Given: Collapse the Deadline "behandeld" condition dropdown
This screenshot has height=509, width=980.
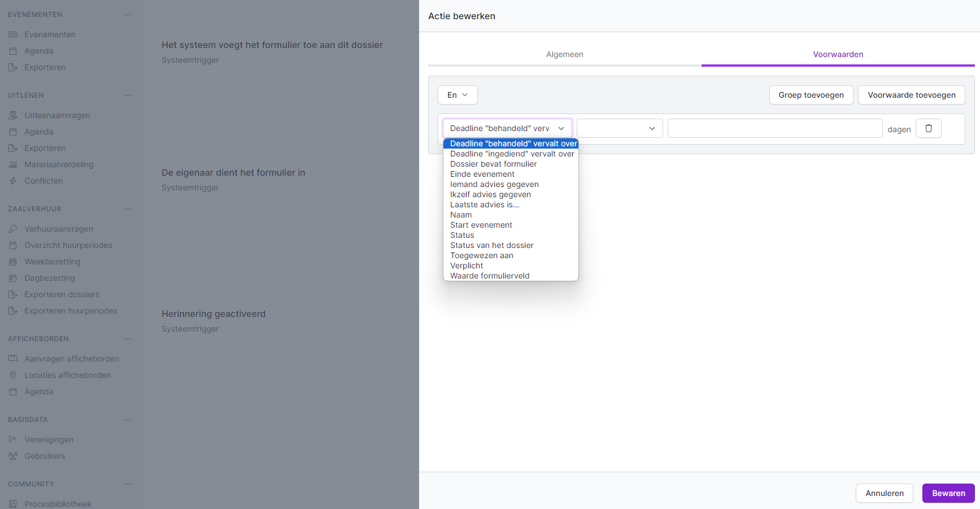Looking at the screenshot, I should (x=507, y=128).
